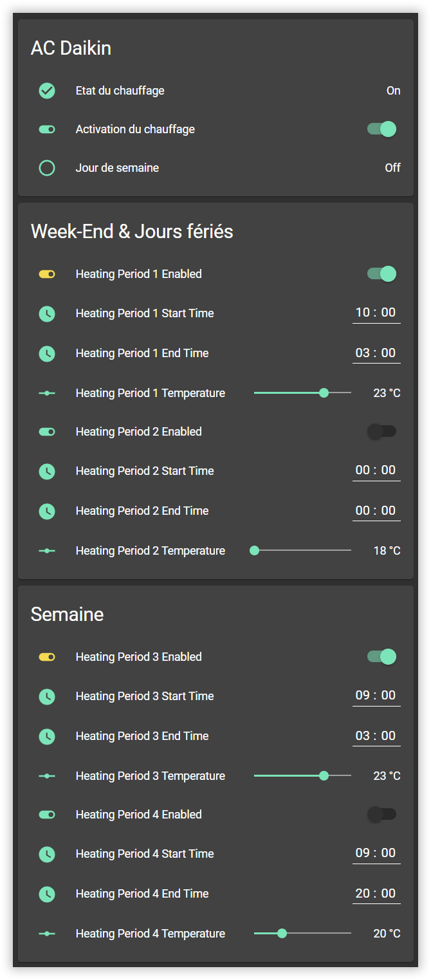The height and width of the screenshot is (980, 431).
Task: Enable the Heating Period 4 switch
Action: pyautogui.click(x=381, y=815)
